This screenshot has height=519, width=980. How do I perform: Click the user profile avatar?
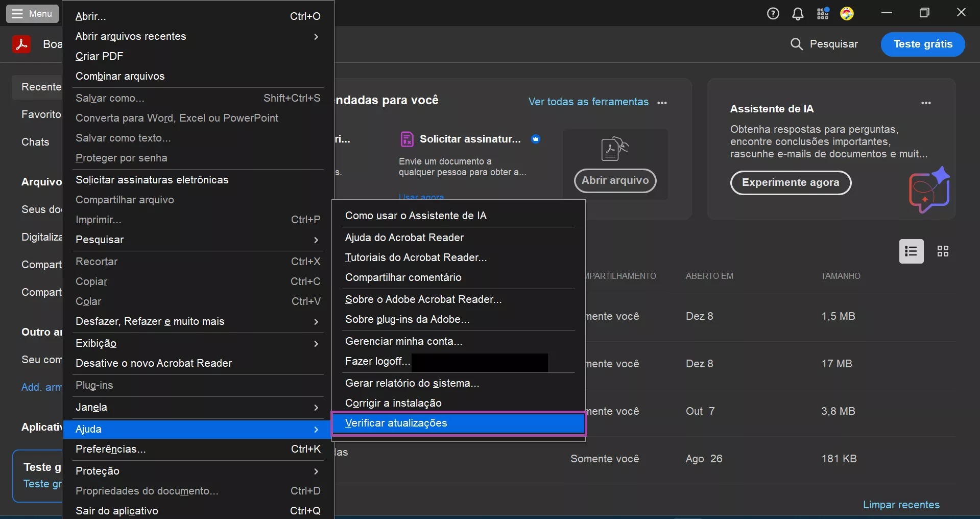(847, 14)
